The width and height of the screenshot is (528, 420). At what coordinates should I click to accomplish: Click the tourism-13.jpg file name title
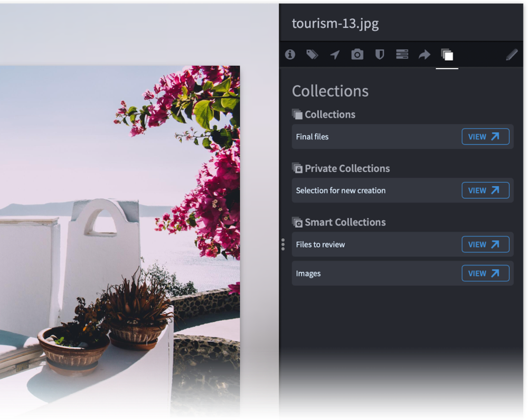(335, 24)
